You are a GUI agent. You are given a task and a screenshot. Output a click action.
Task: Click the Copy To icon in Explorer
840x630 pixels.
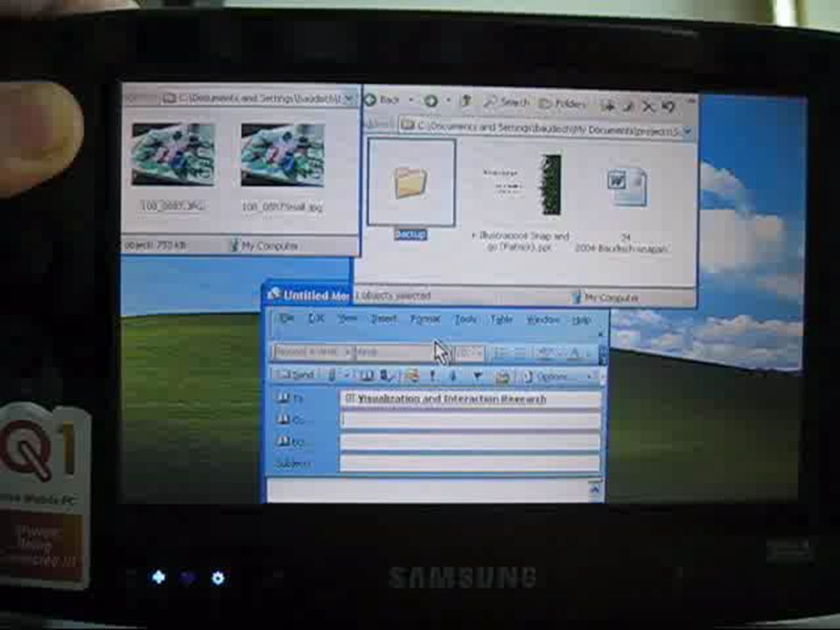click(627, 106)
